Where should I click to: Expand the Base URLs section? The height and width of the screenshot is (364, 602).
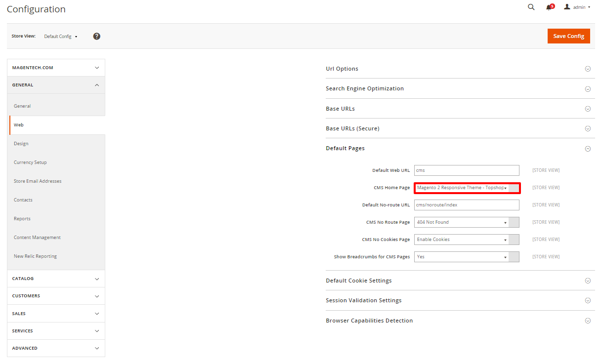pyautogui.click(x=460, y=109)
